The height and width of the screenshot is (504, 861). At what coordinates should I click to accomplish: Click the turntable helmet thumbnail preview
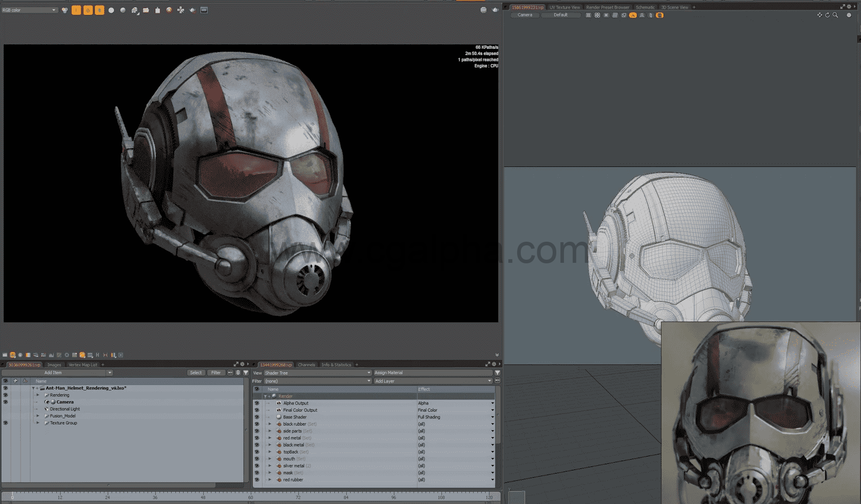tap(761, 413)
